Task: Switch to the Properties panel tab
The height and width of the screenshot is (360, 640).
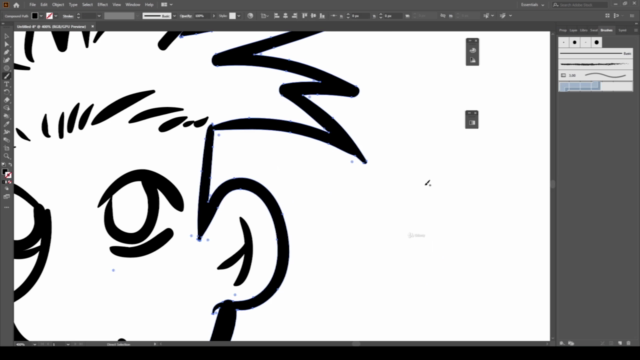Action: [563, 30]
